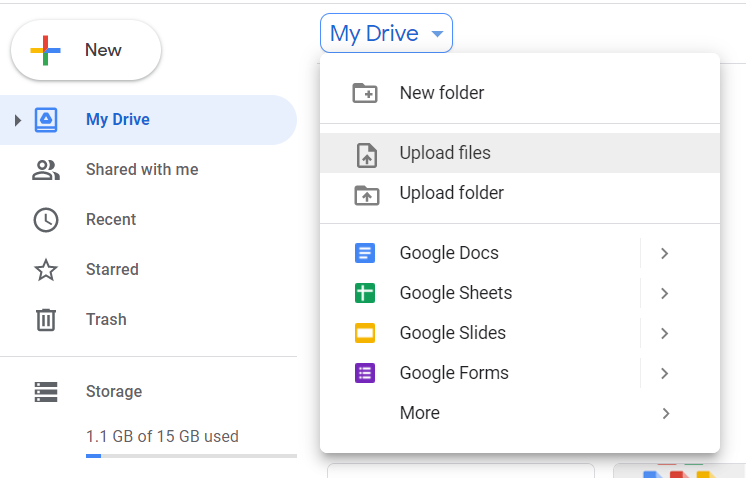Go to Recent files
The width and height of the screenshot is (746, 478).
coord(148,220)
